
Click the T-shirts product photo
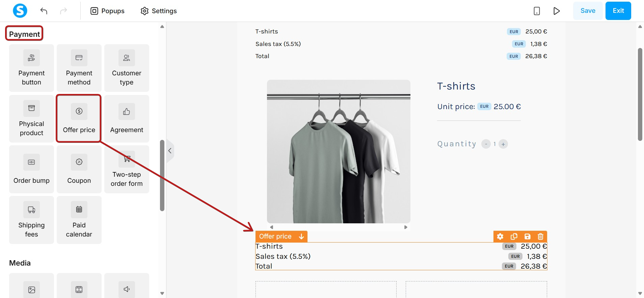[x=339, y=151]
